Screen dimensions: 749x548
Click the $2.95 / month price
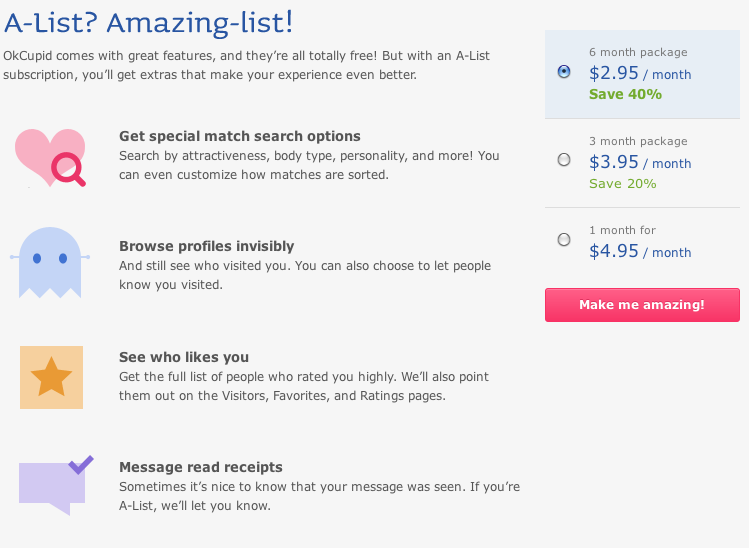tap(640, 73)
